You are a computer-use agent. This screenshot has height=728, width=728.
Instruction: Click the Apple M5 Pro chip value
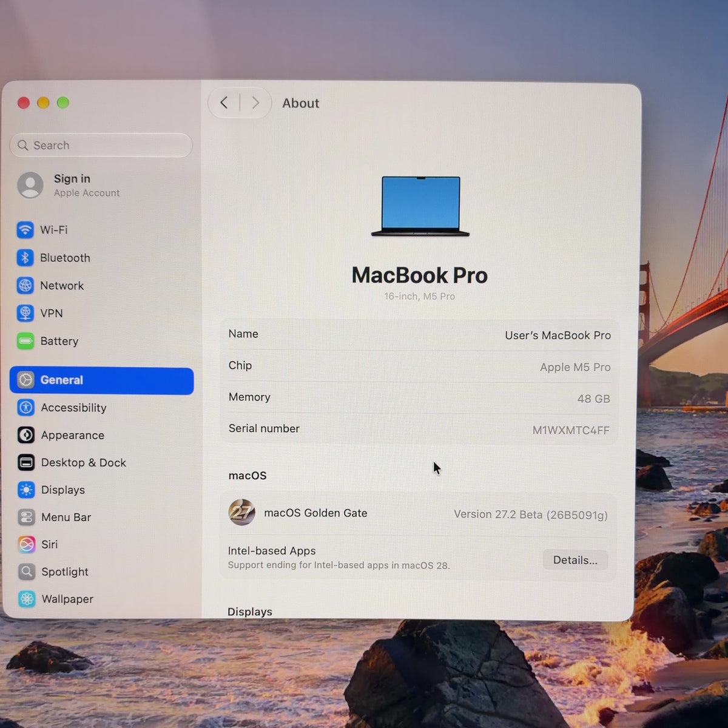[x=575, y=367]
